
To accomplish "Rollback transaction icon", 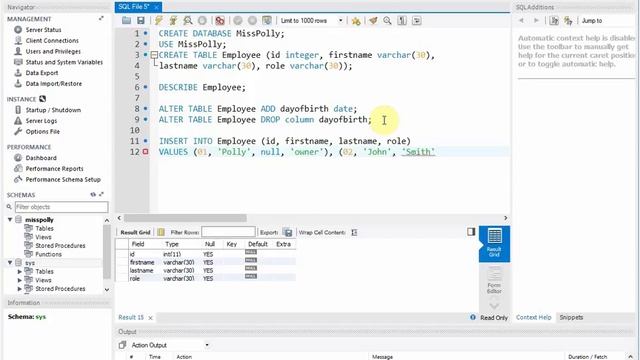I will tap(253, 20).
